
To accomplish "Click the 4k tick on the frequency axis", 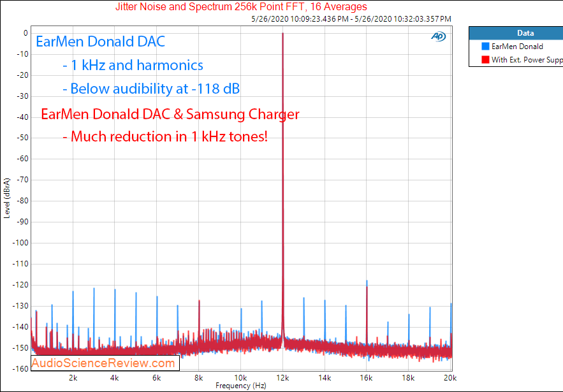I will pyautogui.click(x=115, y=377).
